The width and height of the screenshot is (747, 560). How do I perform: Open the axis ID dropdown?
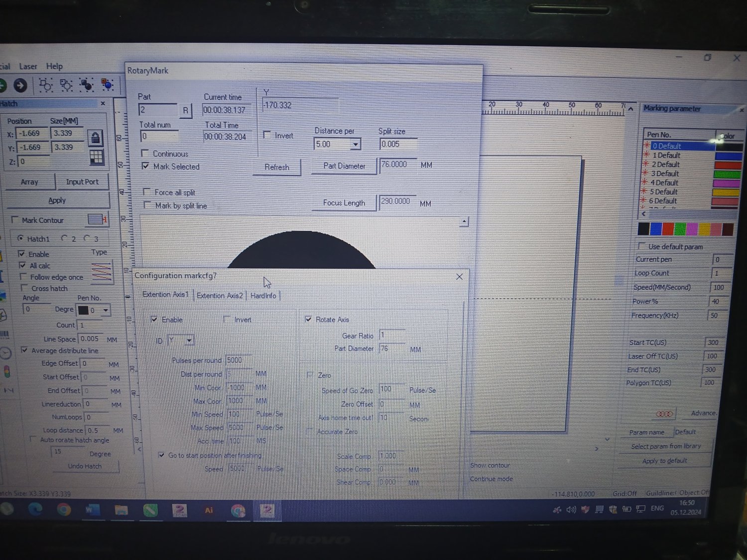(x=189, y=340)
